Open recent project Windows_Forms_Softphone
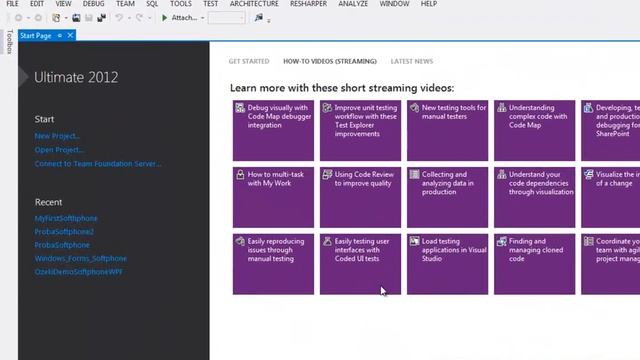The width and height of the screenshot is (640, 360). (80, 258)
